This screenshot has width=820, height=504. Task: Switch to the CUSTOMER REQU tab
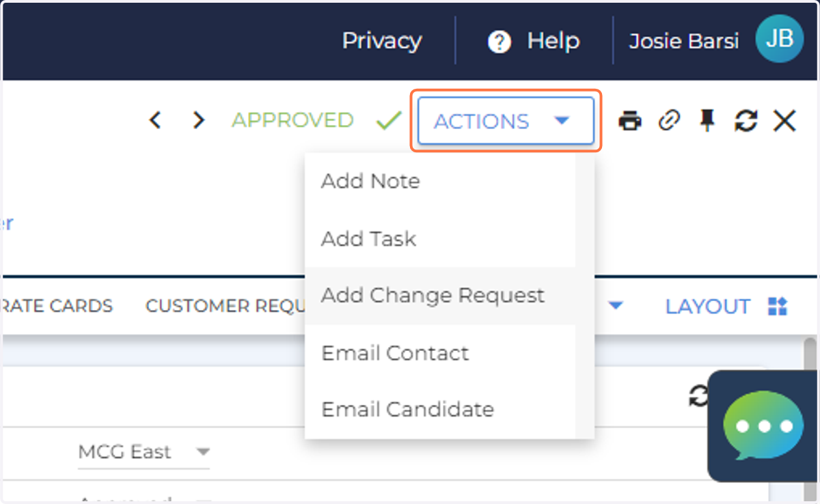coord(225,306)
